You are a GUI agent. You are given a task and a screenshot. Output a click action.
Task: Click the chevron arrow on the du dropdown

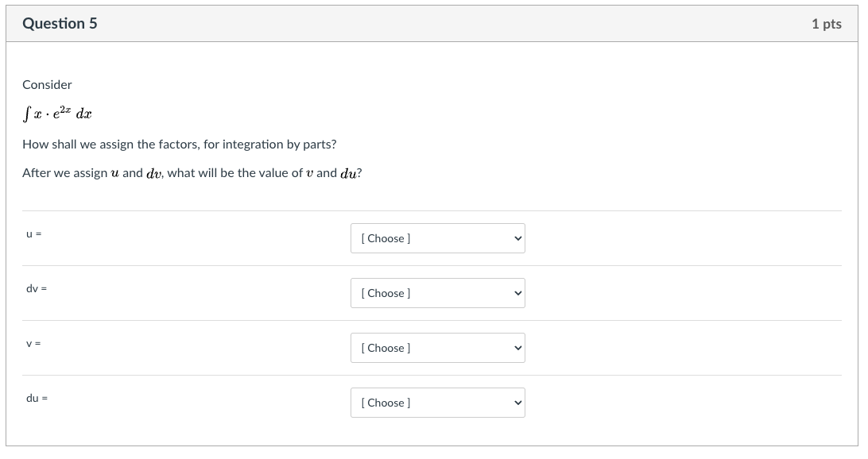point(517,403)
